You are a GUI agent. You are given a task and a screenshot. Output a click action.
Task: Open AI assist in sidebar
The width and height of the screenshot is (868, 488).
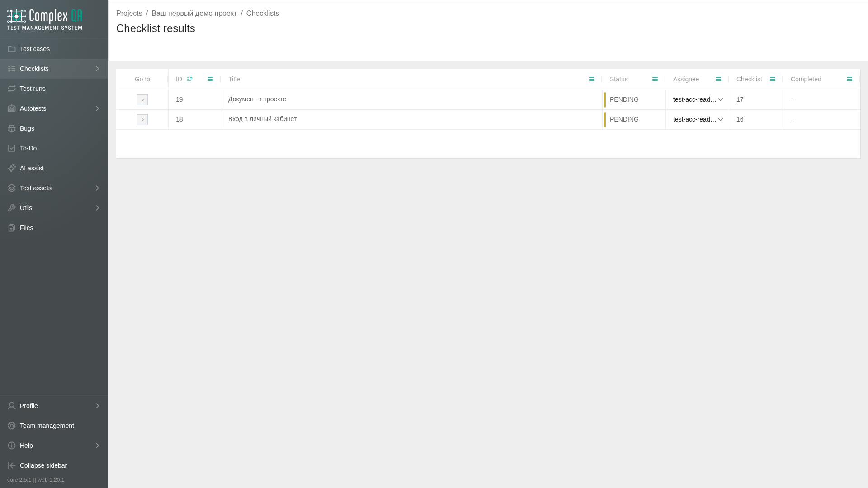point(54,168)
